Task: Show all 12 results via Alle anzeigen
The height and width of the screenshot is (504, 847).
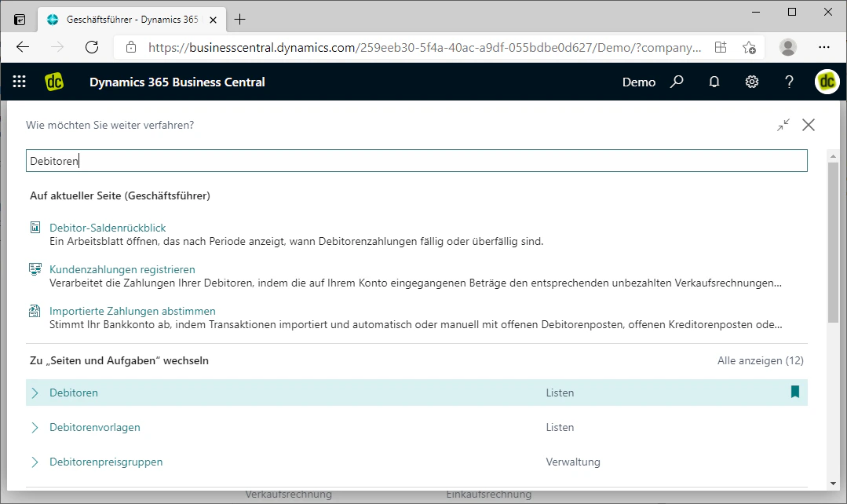Action: (x=760, y=360)
